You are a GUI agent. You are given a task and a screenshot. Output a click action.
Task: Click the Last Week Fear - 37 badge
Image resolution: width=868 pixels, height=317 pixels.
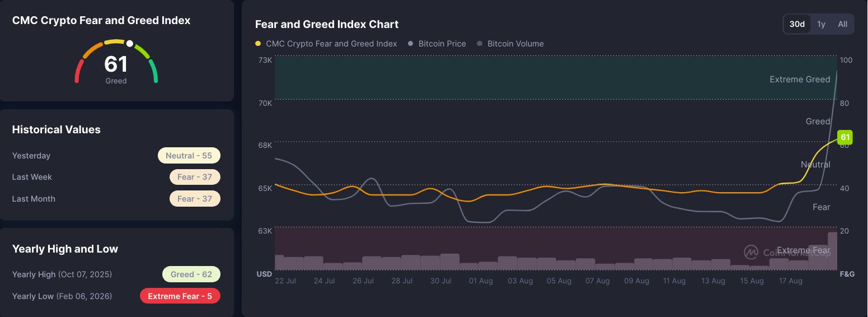pos(195,177)
